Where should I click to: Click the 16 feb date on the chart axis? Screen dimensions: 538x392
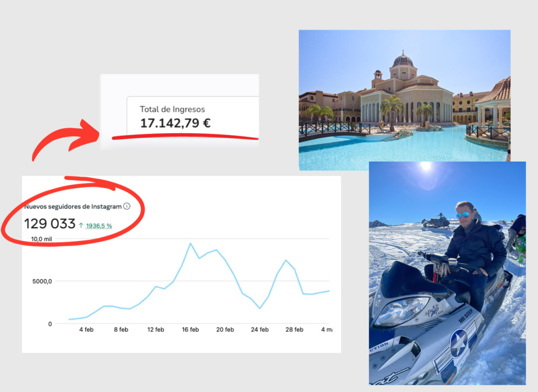pyautogui.click(x=190, y=330)
